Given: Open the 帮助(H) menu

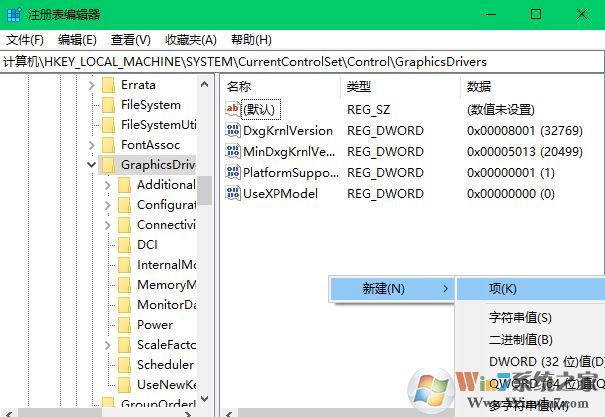Looking at the screenshot, I should (x=252, y=40).
